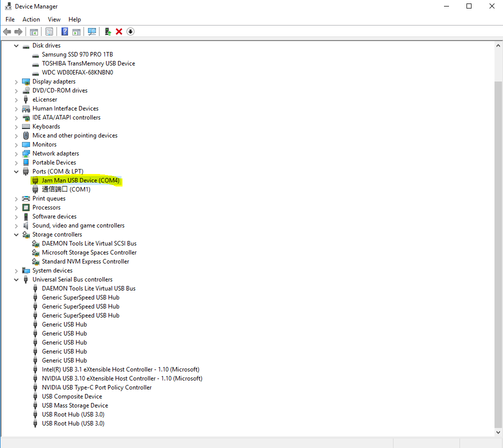Open the File menu
Viewport: 503px width, 448px height.
[x=10, y=19]
